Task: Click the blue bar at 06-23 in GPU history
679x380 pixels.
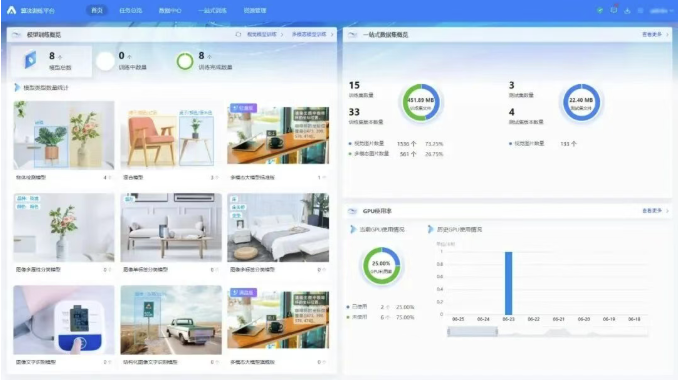Action: click(x=508, y=283)
